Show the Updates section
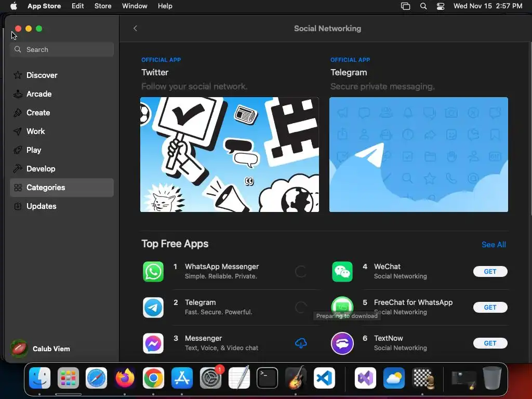This screenshot has width=532, height=399. (x=62, y=206)
